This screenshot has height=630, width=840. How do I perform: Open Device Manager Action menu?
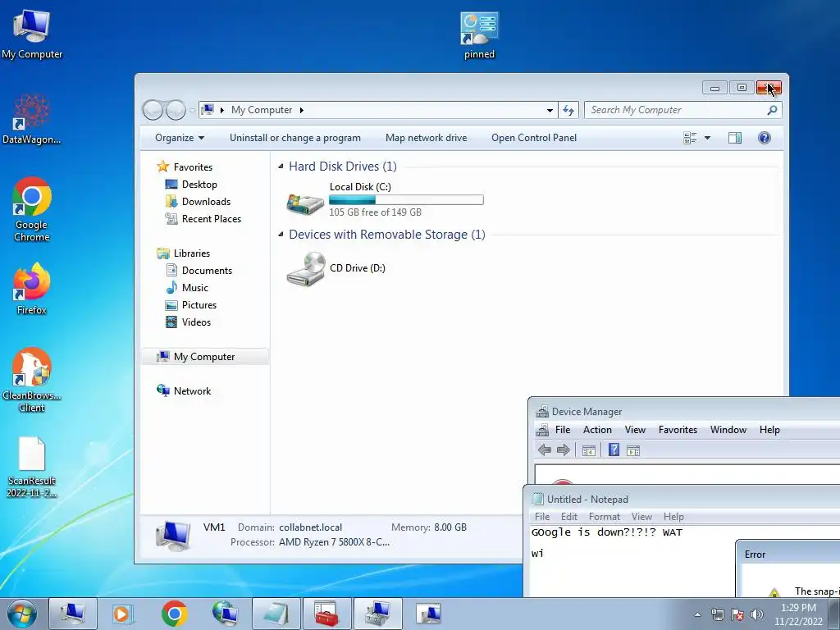597,430
